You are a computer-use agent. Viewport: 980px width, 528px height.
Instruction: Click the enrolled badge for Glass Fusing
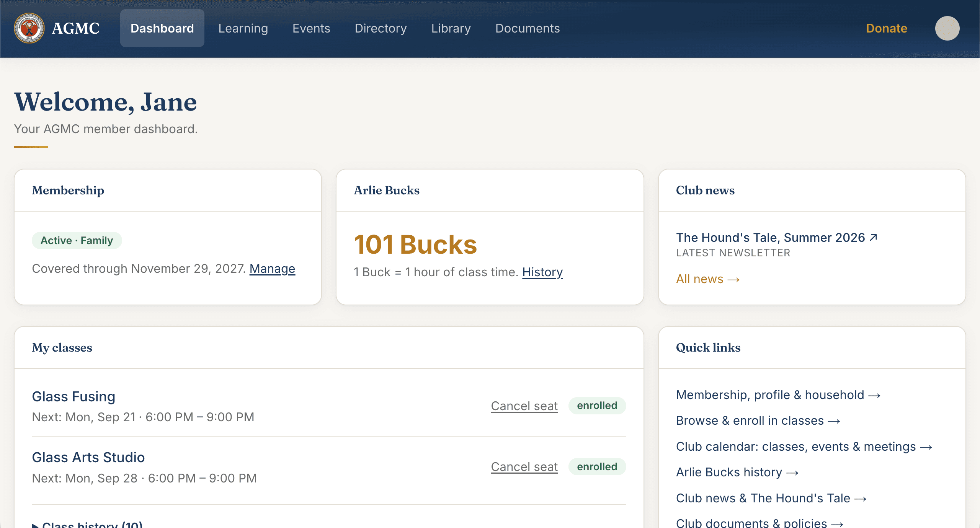coord(597,406)
